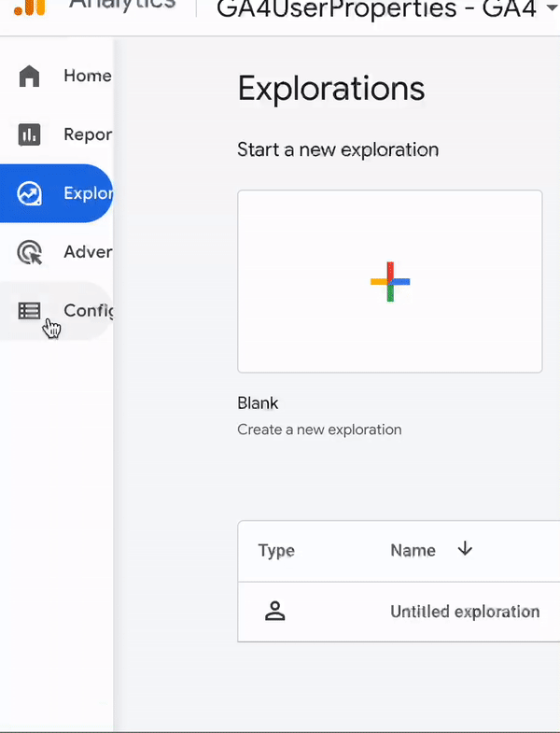Open Advertising via cursor target icon
This screenshot has width=560, height=733.
click(x=29, y=252)
